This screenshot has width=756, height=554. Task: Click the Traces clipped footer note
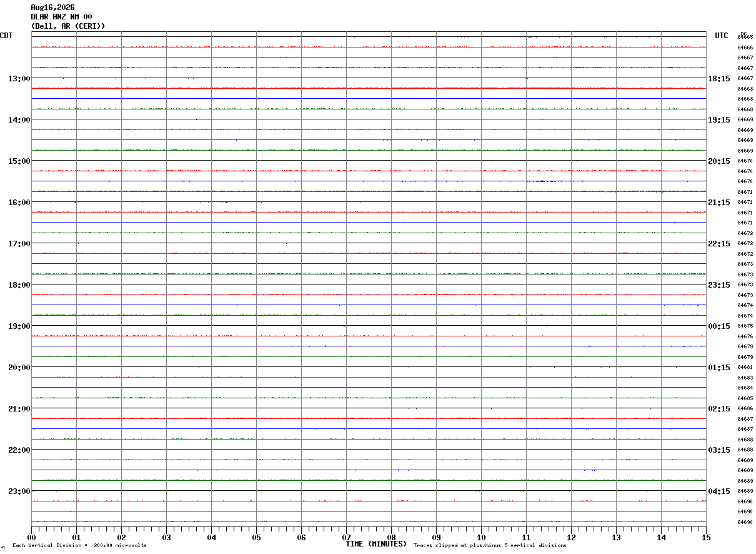pos(490,546)
